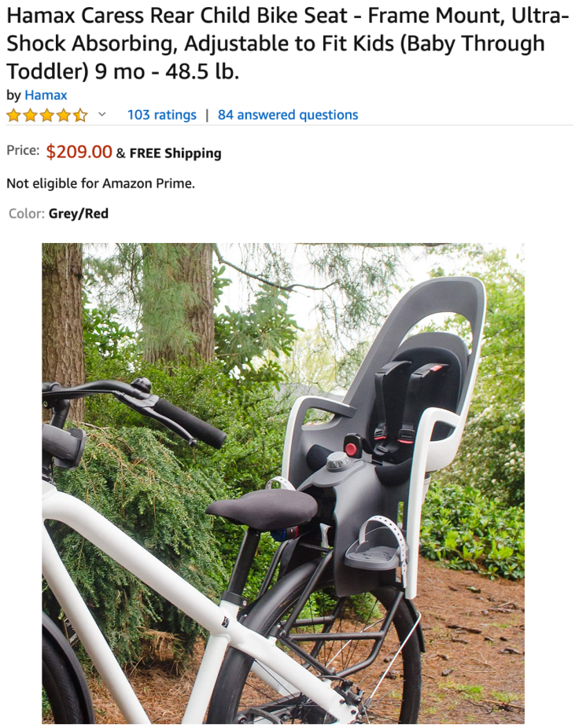The image size is (579, 728).
Task: Click the half-filled fifth rating star
Action: tap(80, 115)
